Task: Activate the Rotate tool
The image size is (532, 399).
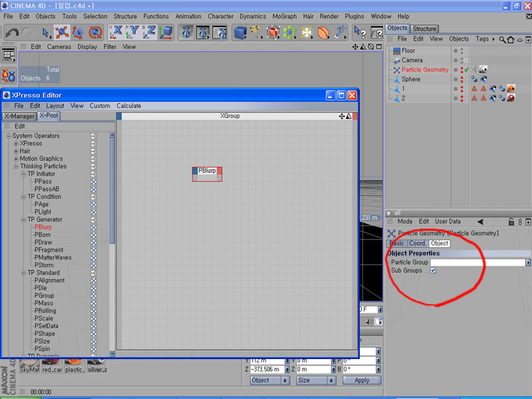Action: [95, 33]
